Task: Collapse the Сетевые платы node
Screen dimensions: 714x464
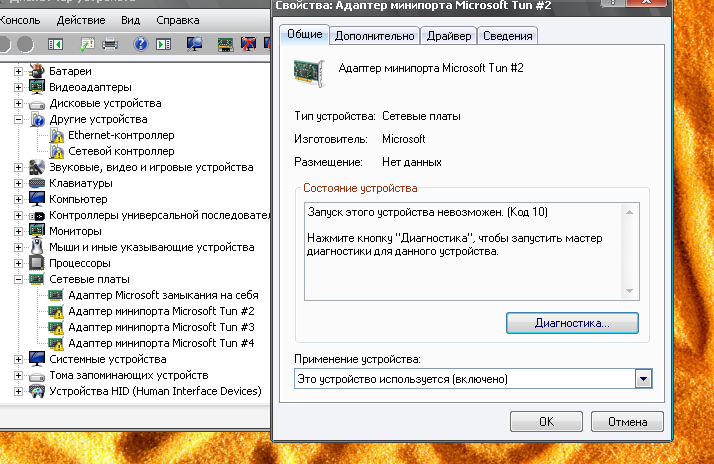Action: coord(18,280)
